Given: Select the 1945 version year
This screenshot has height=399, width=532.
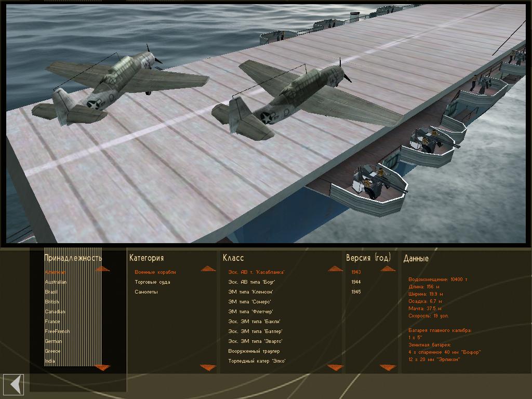Looking at the screenshot, I should click(356, 292).
